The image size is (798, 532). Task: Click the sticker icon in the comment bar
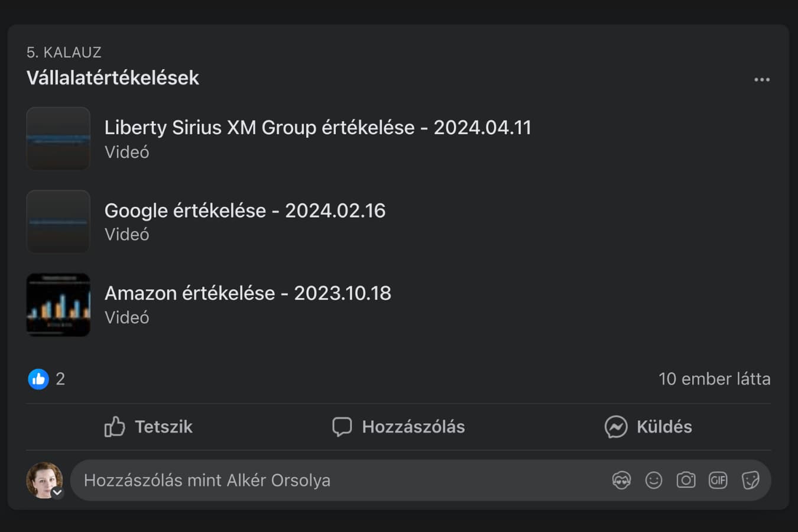pyautogui.click(x=751, y=480)
